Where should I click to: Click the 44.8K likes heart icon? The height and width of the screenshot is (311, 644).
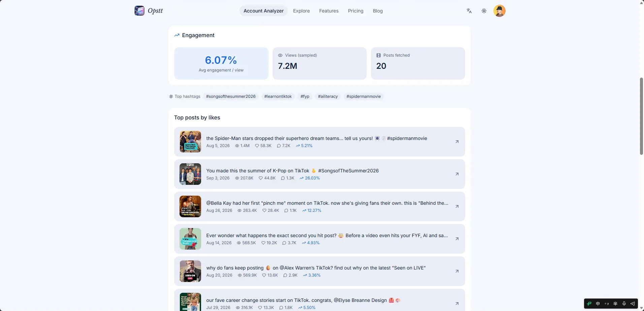coord(261,178)
